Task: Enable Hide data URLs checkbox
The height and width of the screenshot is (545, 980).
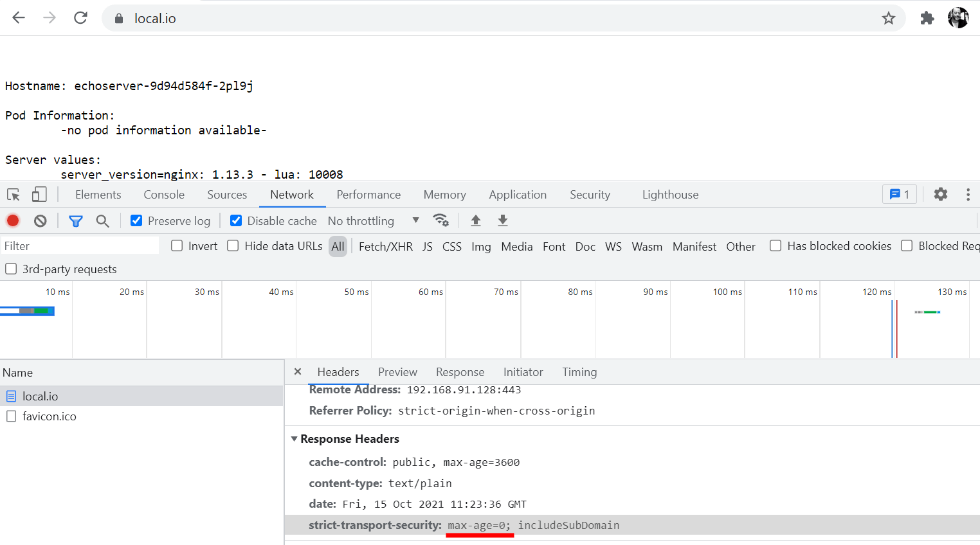Action: coord(233,246)
